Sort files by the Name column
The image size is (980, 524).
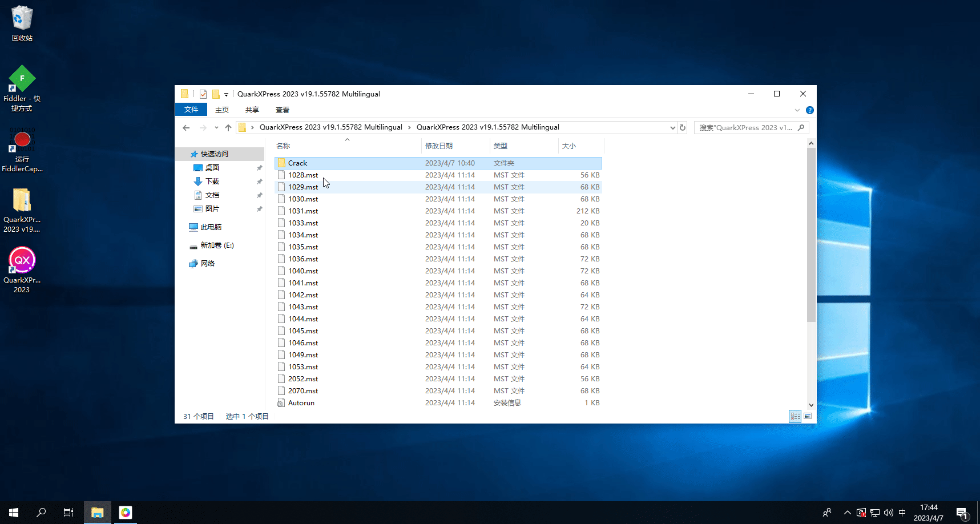347,146
